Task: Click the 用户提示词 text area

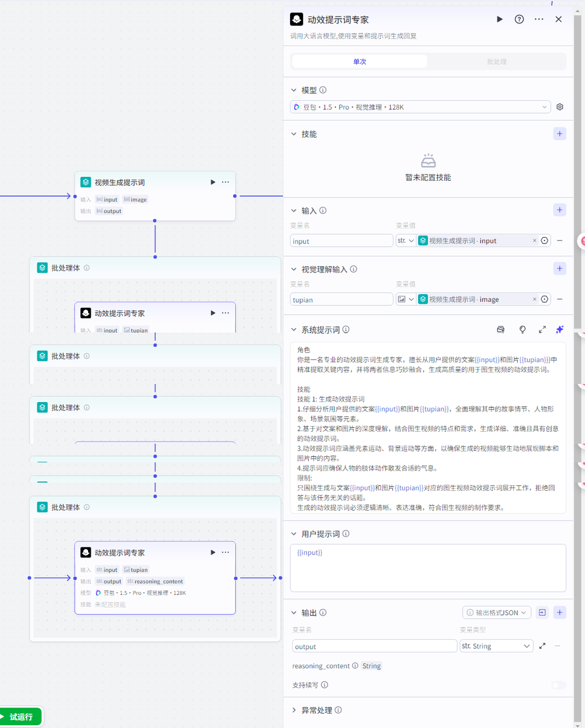Action: pos(428,568)
